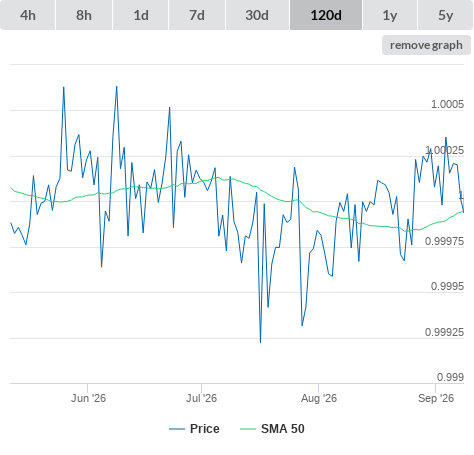
Task: Click the blue Price legend line marker
Action: [177, 429]
